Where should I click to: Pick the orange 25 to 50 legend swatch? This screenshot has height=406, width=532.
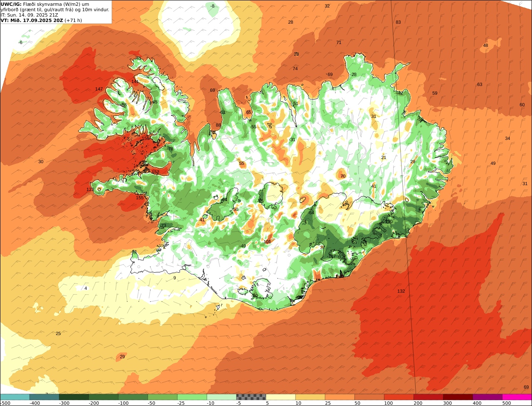(x=340, y=397)
